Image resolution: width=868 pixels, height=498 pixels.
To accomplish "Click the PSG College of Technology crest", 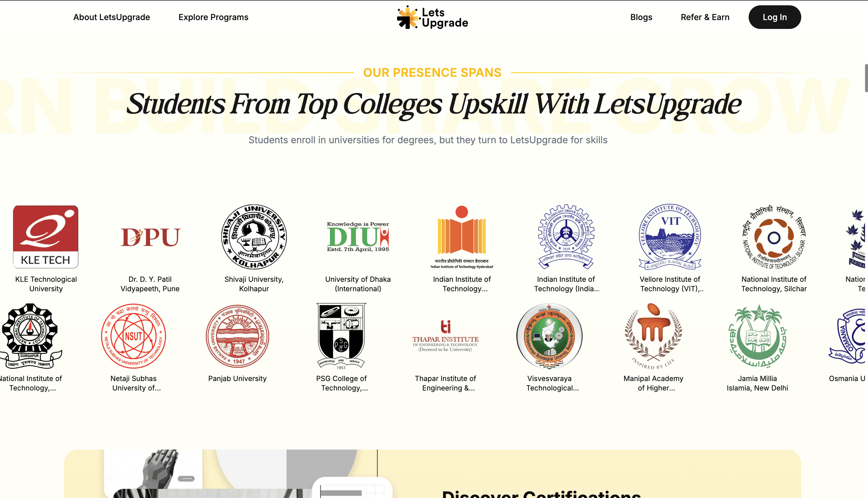I will [341, 336].
